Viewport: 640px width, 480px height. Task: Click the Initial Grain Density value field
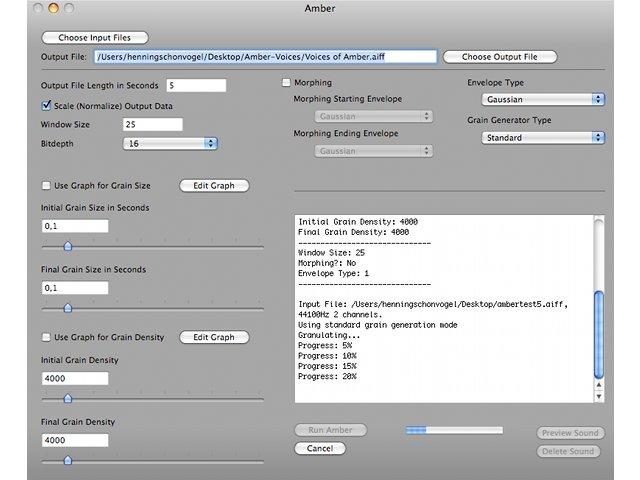[x=75, y=379]
